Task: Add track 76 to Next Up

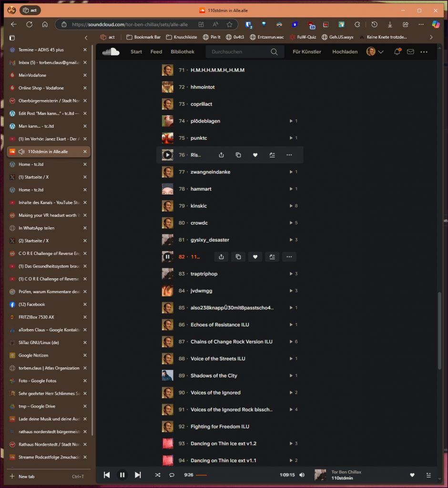Action: [x=272, y=155]
